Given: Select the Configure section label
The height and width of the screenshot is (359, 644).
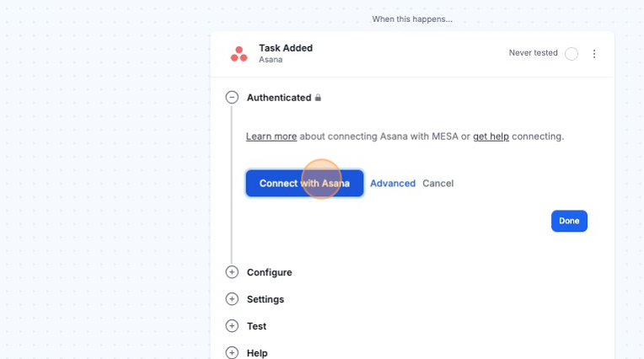Looking at the screenshot, I should pos(269,272).
